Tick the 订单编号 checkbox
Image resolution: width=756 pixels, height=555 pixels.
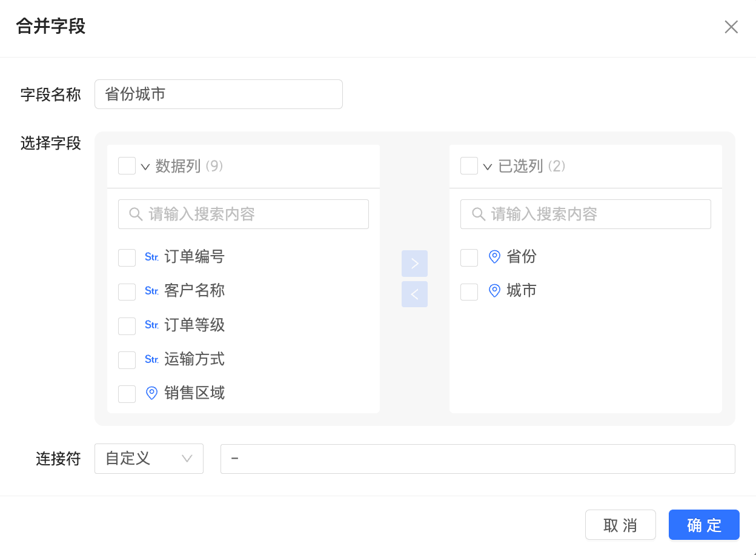[127, 258]
